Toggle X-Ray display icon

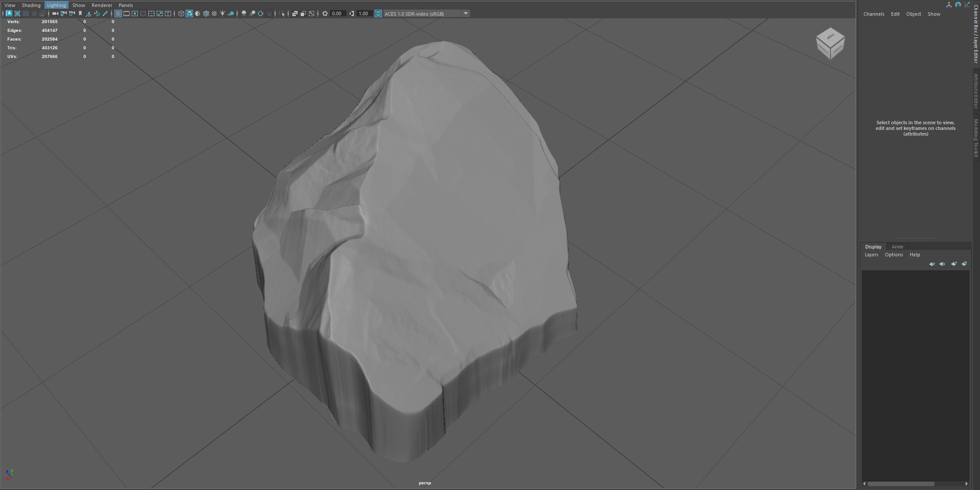(x=295, y=14)
